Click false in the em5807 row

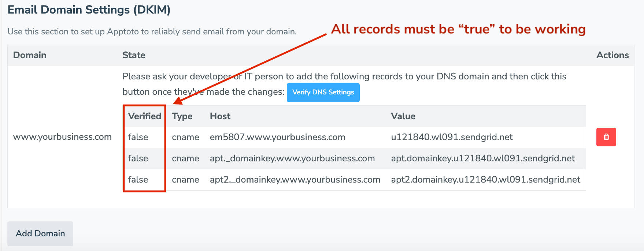(138, 137)
